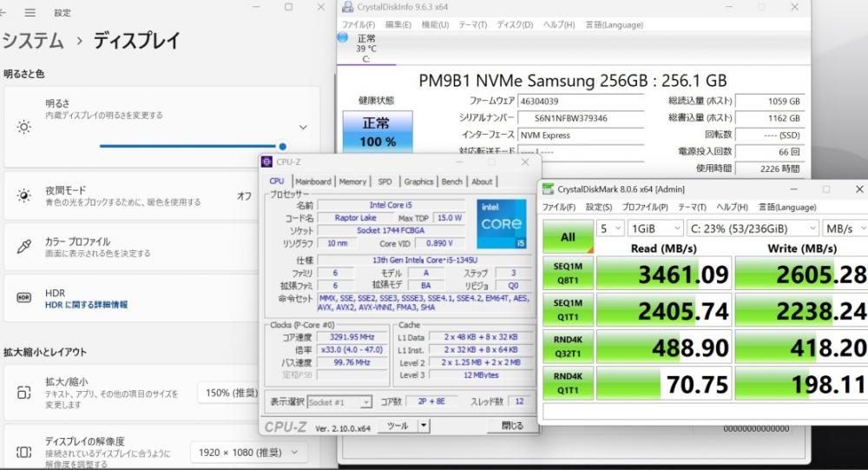Switch to CPU-Z Mainboard tab
868x470 pixels.
tap(313, 182)
